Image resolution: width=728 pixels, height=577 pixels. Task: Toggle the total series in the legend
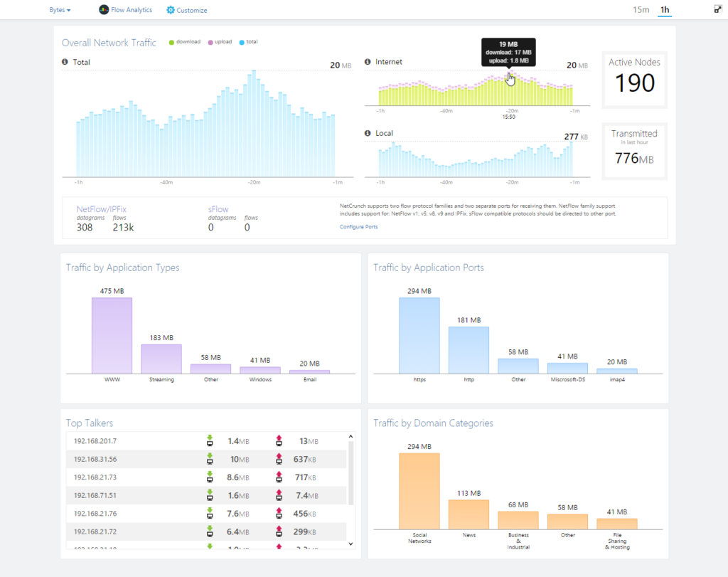tap(249, 42)
